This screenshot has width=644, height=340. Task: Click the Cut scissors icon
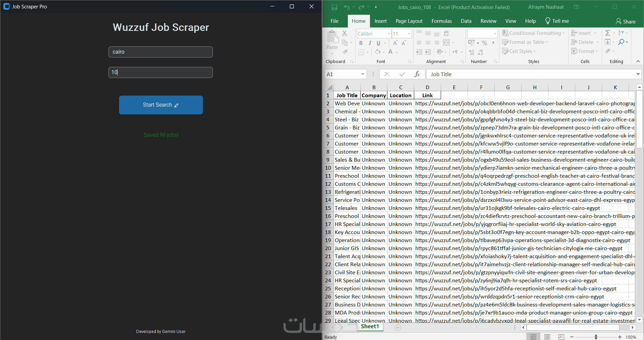[x=344, y=33]
